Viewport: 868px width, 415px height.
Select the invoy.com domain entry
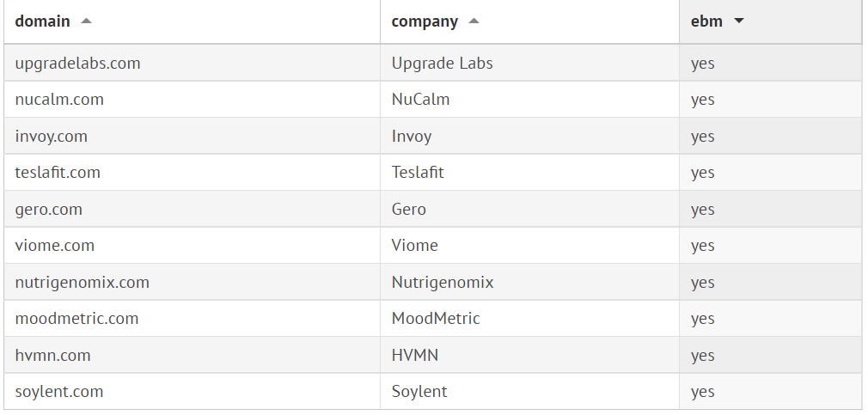pyautogui.click(x=52, y=137)
